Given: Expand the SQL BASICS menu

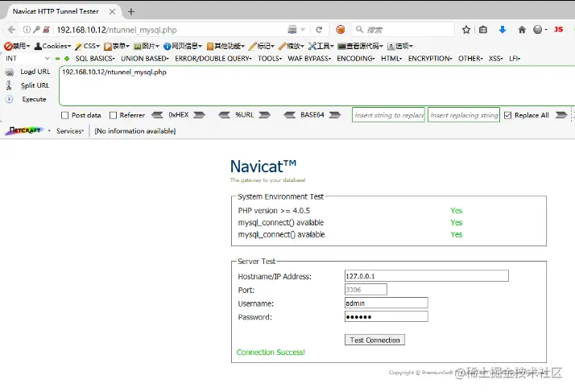Looking at the screenshot, I should (x=95, y=59).
